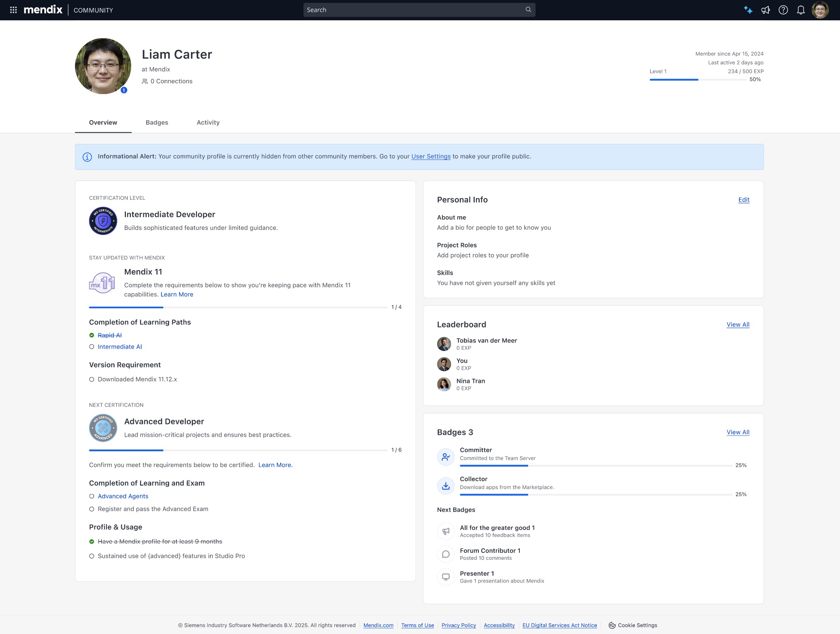Open the Rapid AI learning path
840x634 pixels.
pyautogui.click(x=110, y=335)
